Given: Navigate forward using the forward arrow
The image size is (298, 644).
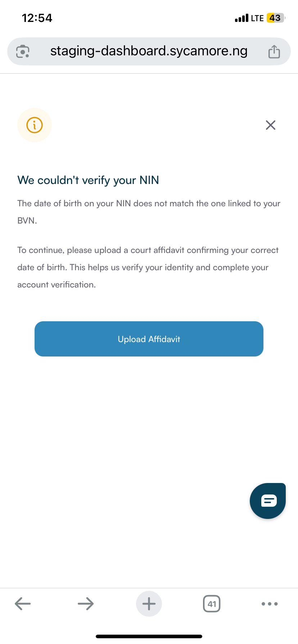Looking at the screenshot, I should coord(86,604).
